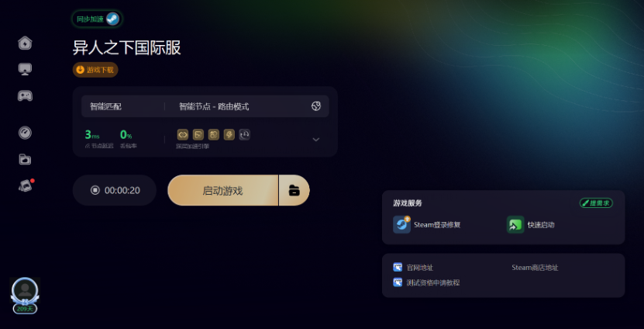Toggle the 同步加速 Steam sync switch
The width and height of the screenshot is (644, 329).
click(97, 19)
